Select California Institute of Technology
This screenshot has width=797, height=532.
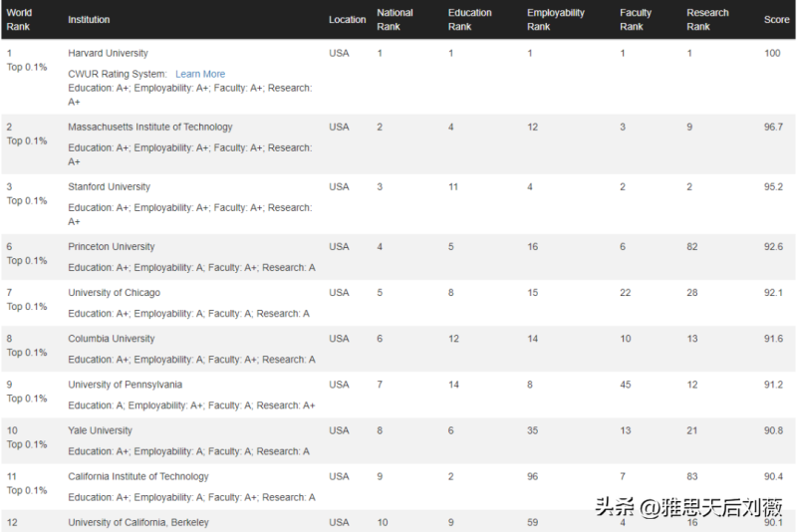click(x=138, y=476)
